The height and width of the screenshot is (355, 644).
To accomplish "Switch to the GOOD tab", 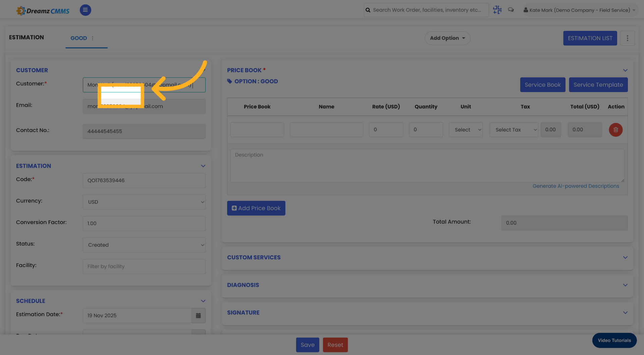I will point(78,38).
